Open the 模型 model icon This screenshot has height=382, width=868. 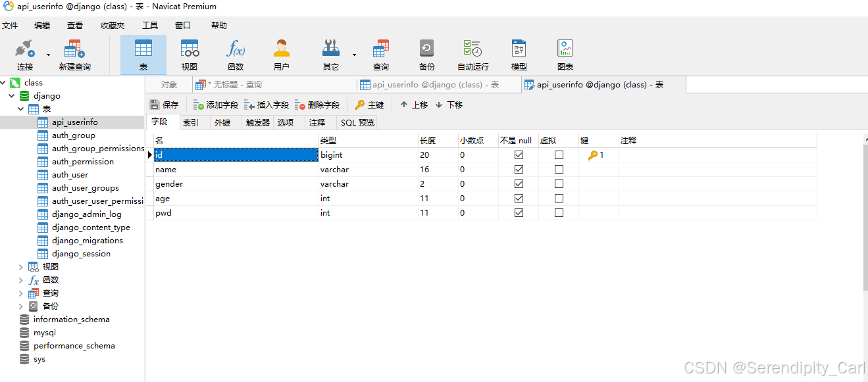tap(519, 49)
